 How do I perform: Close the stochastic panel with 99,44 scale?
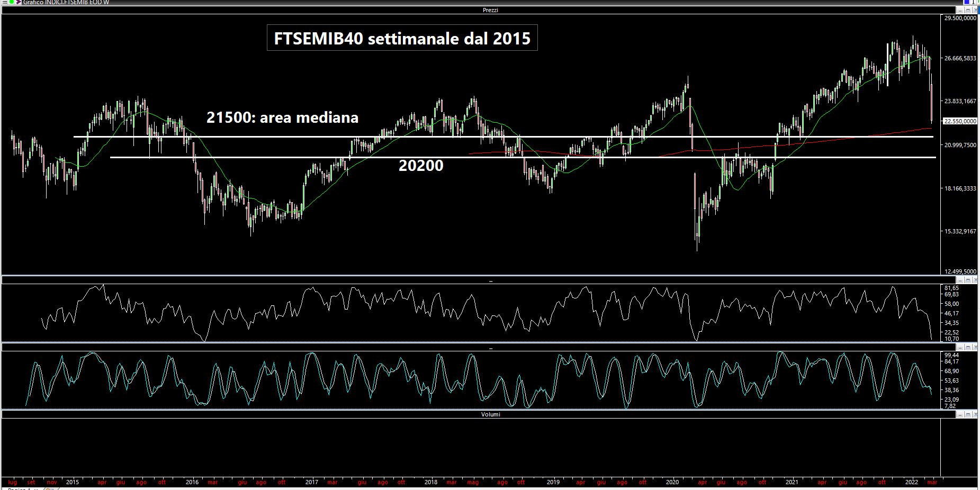pos(975,347)
